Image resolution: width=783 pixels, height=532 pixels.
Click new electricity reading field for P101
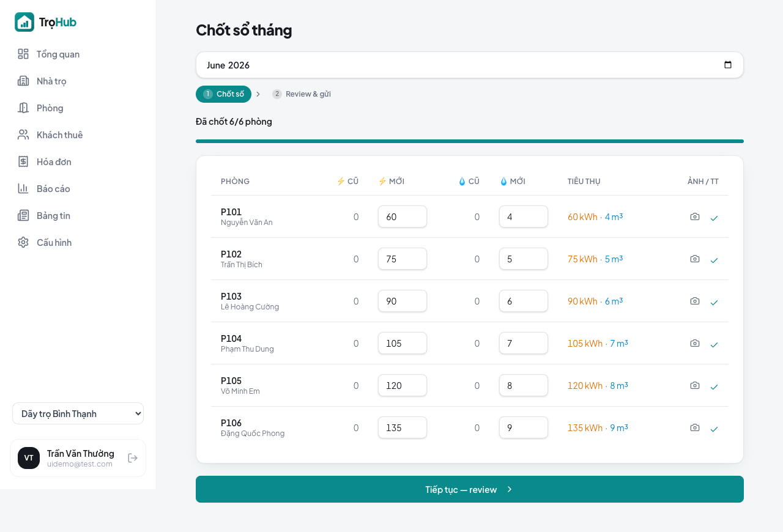tap(403, 216)
